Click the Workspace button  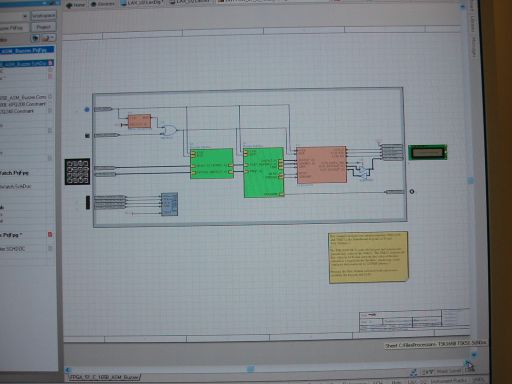[43, 15]
